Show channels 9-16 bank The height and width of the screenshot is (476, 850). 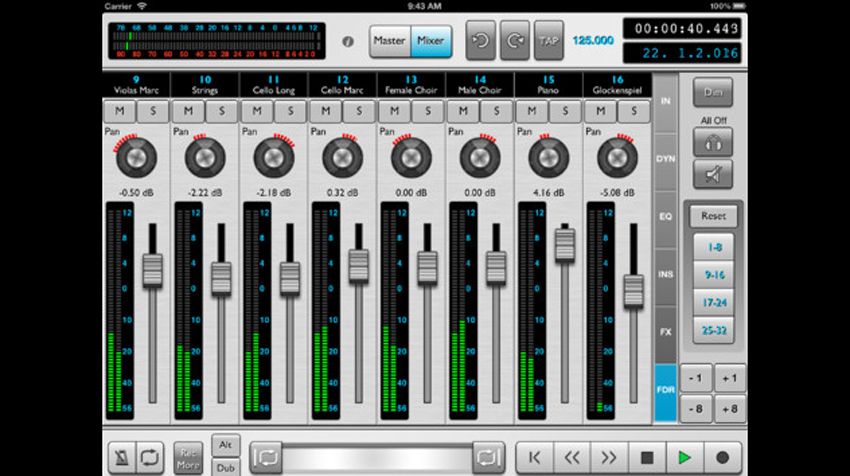pos(714,275)
